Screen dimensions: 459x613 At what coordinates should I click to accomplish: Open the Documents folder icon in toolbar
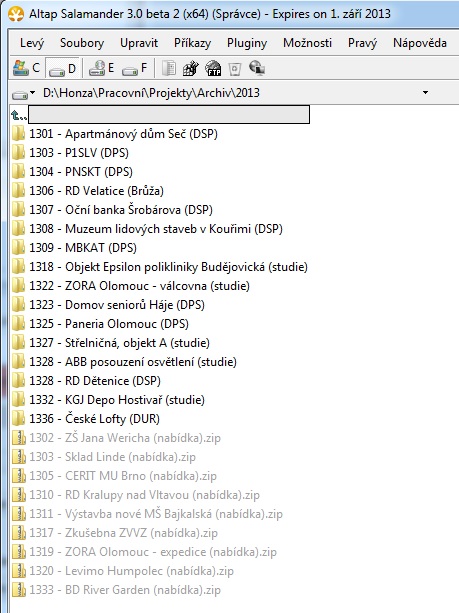[x=169, y=68]
